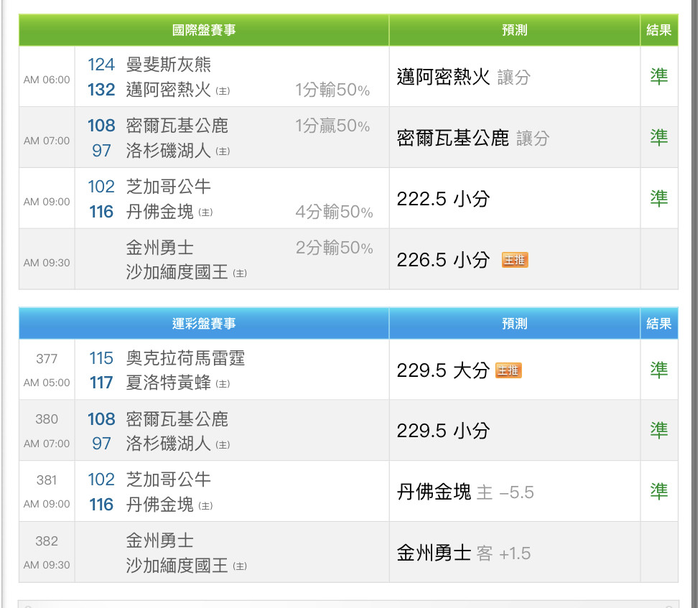This screenshot has height=608, width=700.
Task: Click 1分輸50% odds text
Action: [332, 90]
